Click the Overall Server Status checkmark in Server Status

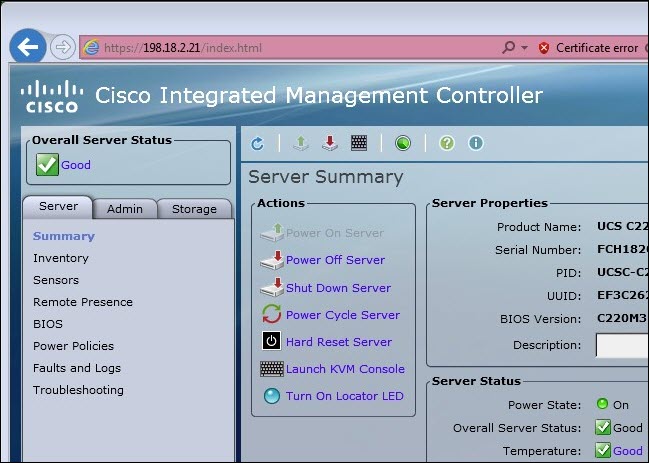click(603, 427)
